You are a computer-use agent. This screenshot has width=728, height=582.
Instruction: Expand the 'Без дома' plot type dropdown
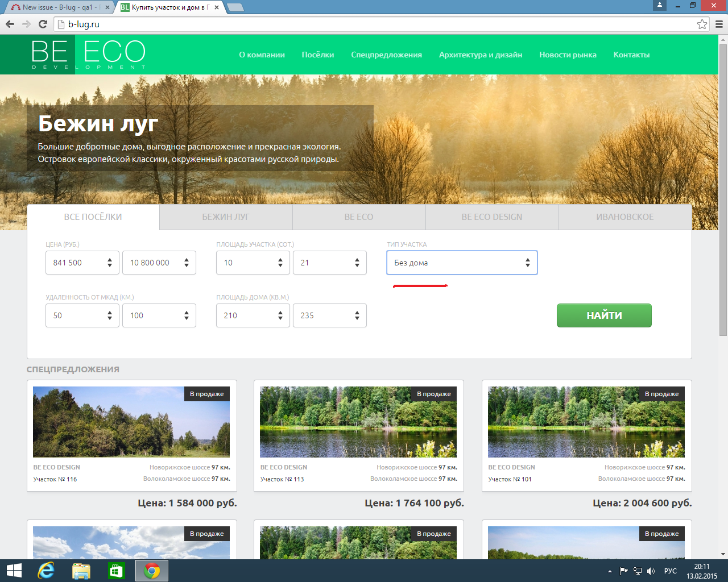462,263
